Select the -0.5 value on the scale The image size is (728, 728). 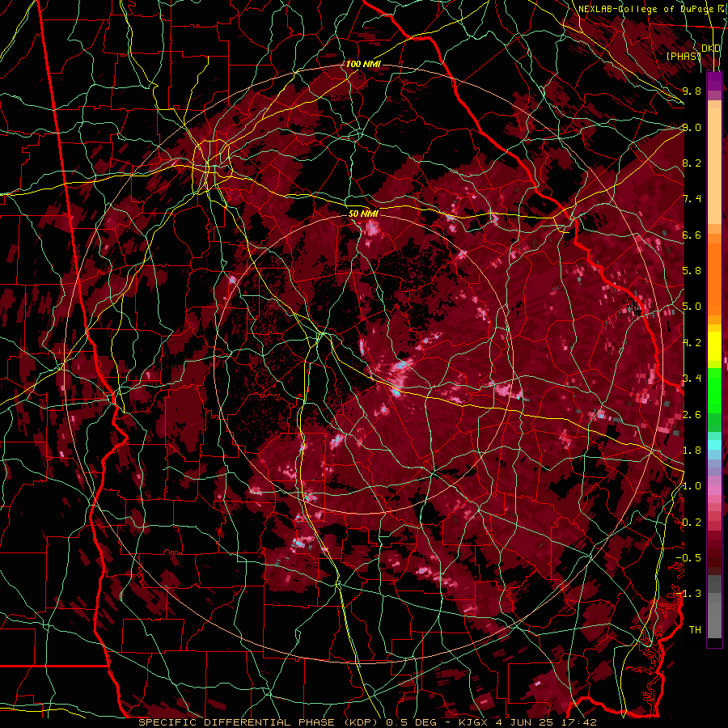(689, 558)
